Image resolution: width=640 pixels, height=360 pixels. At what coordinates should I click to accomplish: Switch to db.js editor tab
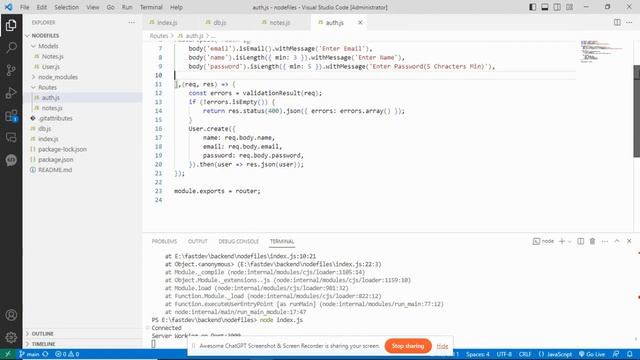pyautogui.click(x=220, y=22)
